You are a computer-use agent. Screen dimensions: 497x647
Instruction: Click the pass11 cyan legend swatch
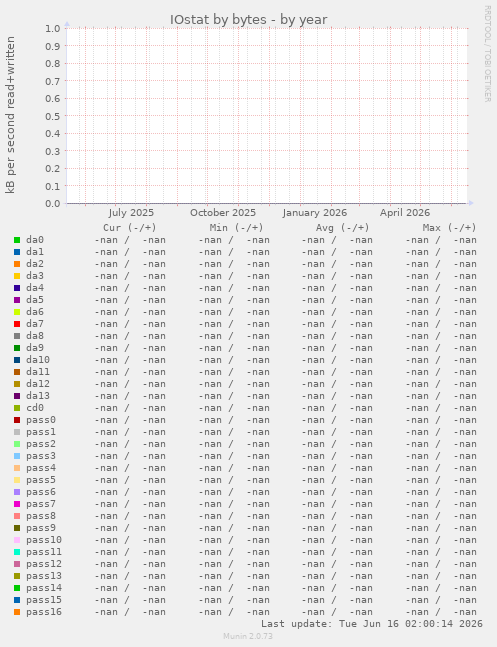[17, 552]
